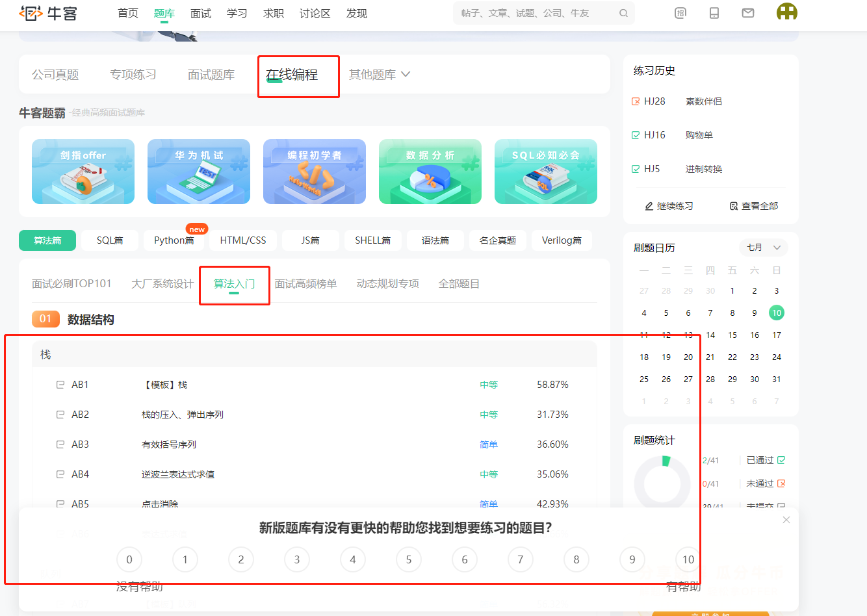Select the 算法入门 sub-tab
Viewport: 867px width, 616px height.
click(234, 284)
